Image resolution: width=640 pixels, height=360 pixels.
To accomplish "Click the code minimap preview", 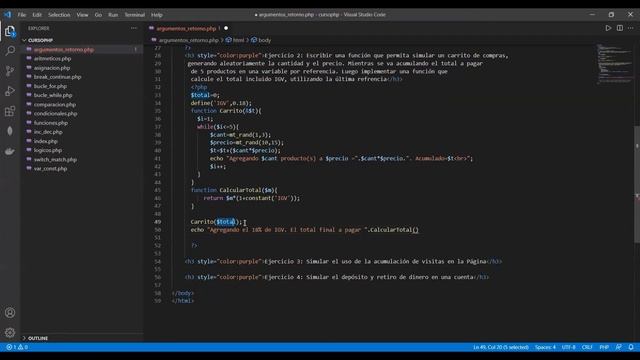I will coord(615,64).
